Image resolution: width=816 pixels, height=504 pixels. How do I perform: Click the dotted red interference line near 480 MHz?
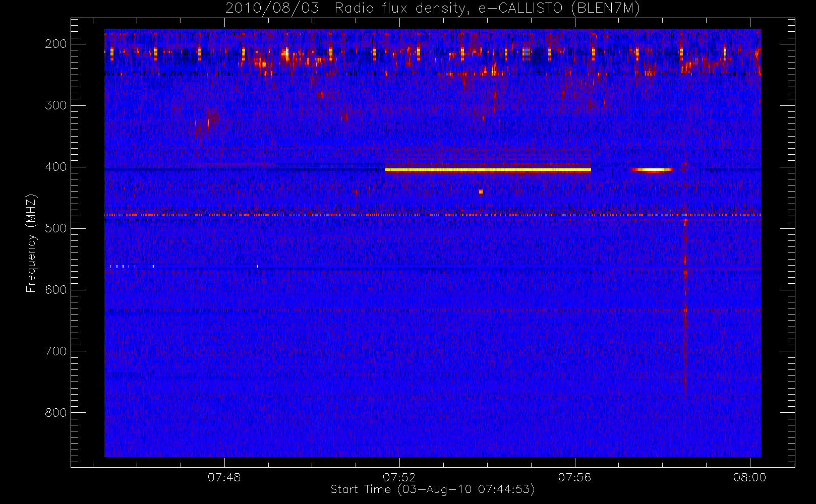433,215
